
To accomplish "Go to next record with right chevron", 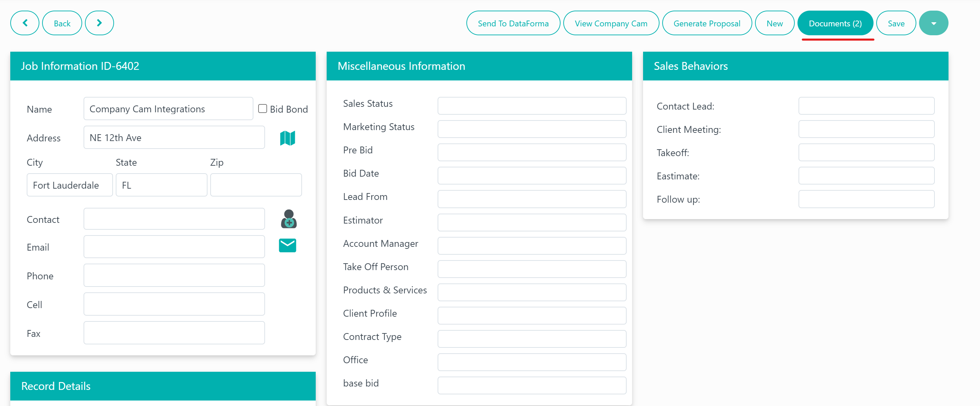I will 99,23.
